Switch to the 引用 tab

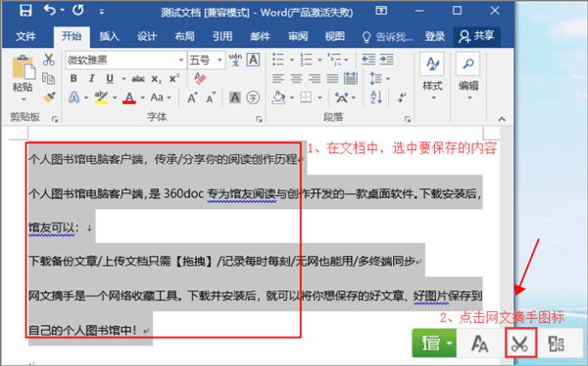[x=222, y=36]
